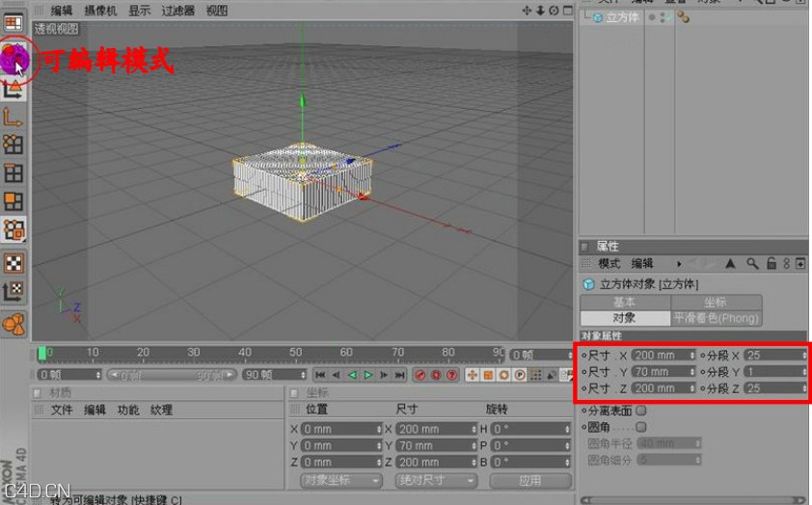Open the 模式 menu in Attributes
The width and height of the screenshot is (812, 505).
tap(609, 264)
